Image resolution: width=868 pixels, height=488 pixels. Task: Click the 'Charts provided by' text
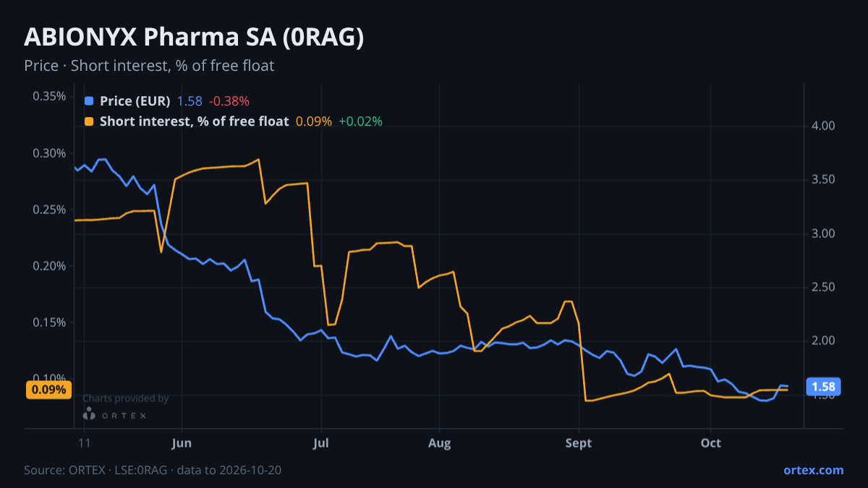[x=126, y=398]
